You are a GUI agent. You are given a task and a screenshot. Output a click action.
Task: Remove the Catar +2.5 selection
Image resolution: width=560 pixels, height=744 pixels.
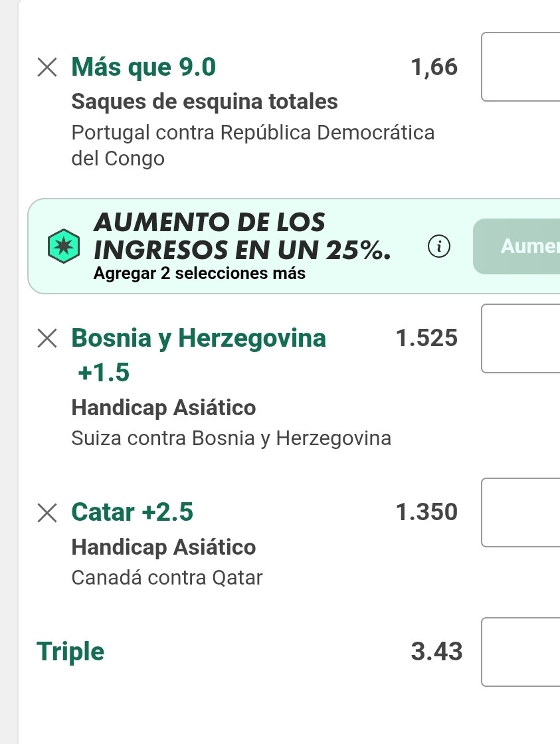coord(47,512)
